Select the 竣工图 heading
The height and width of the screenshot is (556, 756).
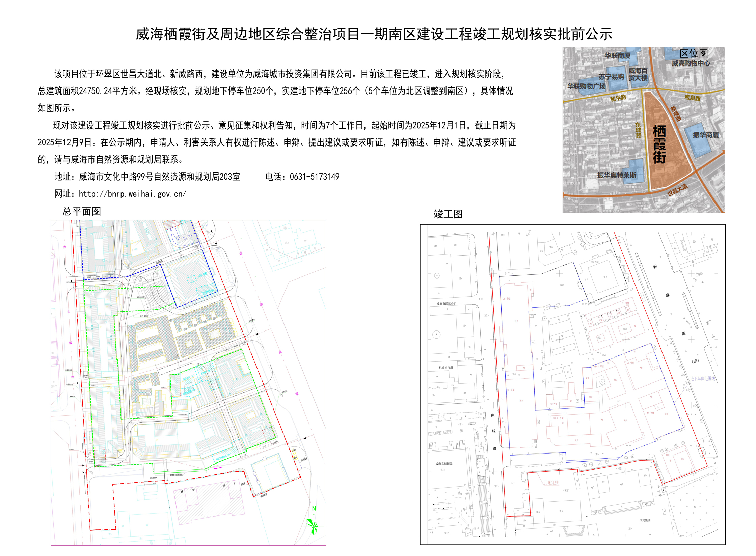point(448,214)
